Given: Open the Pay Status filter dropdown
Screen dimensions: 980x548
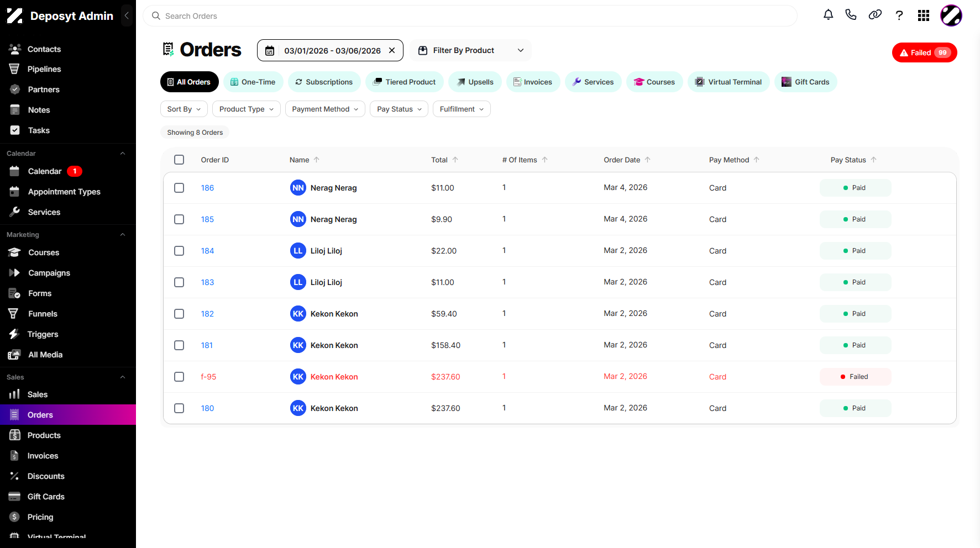Looking at the screenshot, I should click(399, 109).
